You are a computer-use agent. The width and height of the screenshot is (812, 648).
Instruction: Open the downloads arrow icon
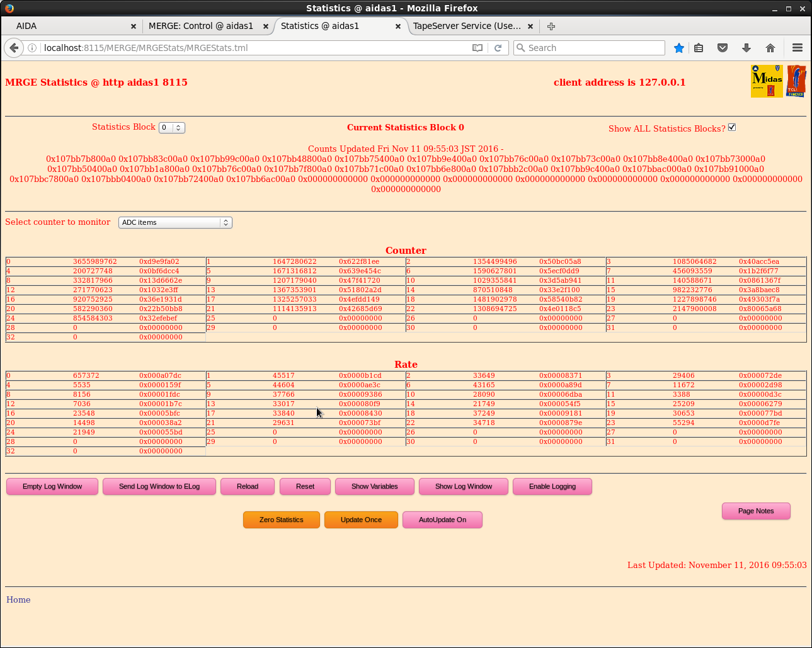(746, 48)
